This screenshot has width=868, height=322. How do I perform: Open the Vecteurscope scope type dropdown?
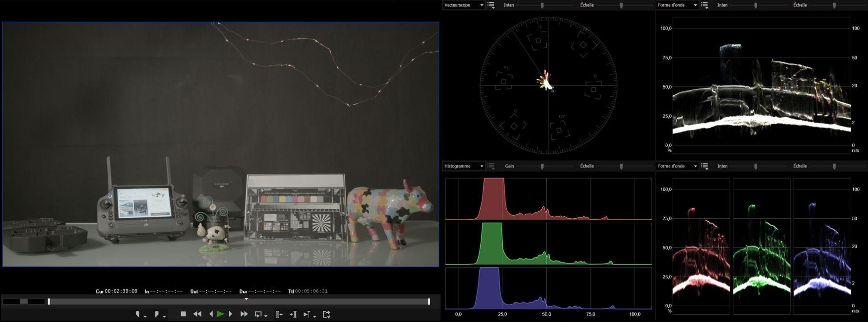pyautogui.click(x=463, y=5)
